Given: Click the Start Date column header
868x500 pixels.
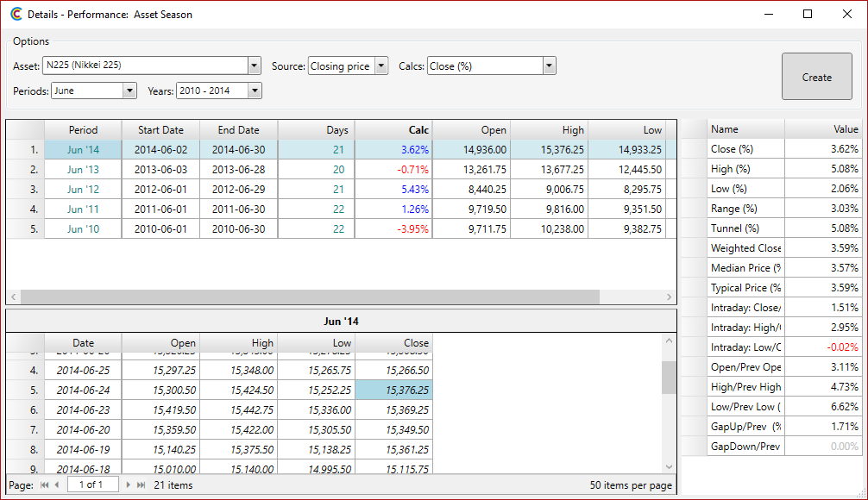Looking at the screenshot, I should pos(160,130).
